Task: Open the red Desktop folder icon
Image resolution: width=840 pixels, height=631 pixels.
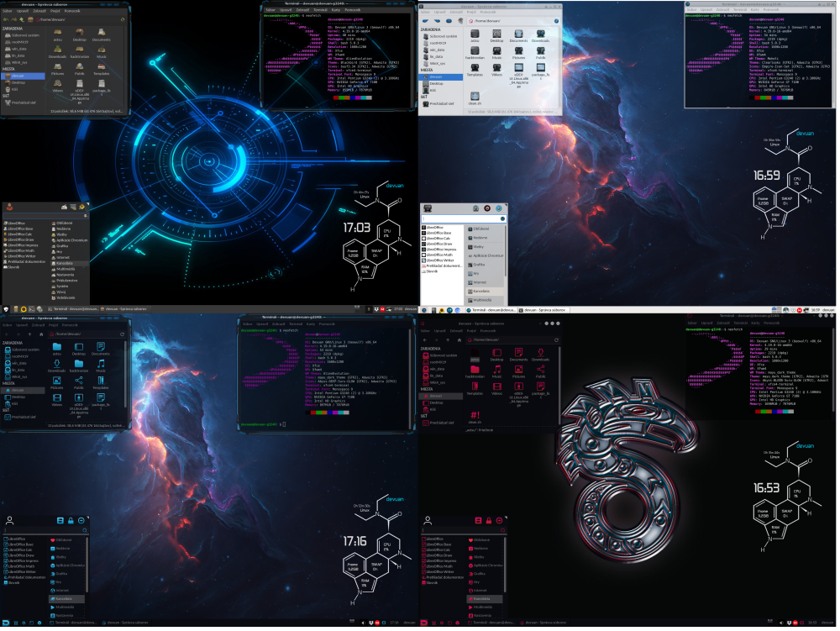Action: click(496, 352)
